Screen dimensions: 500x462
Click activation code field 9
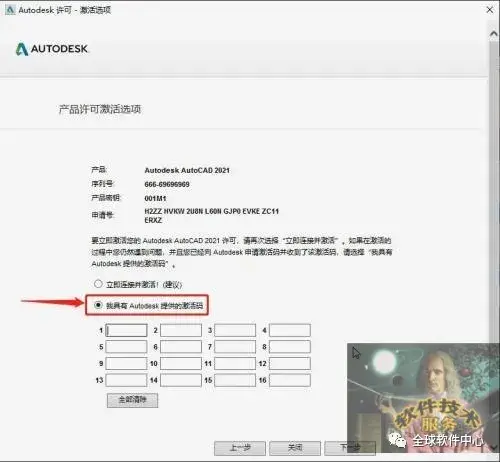126,363
